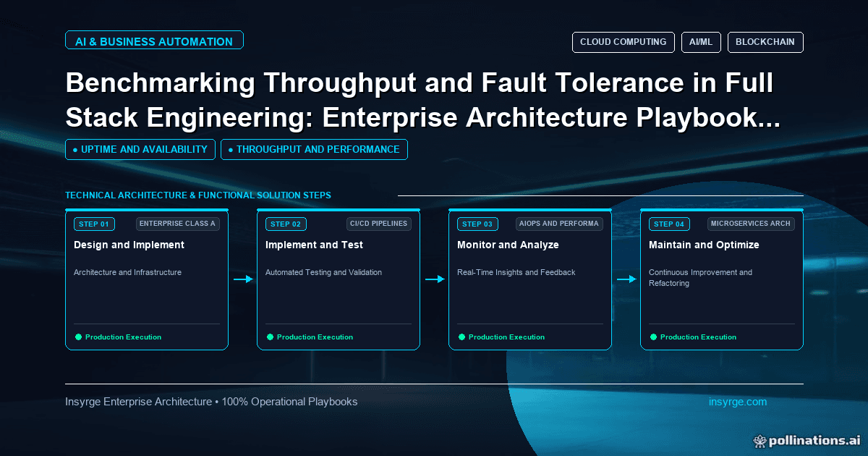Select the Monitor and Analyze heading
The height and width of the screenshot is (456, 868).
(508, 245)
